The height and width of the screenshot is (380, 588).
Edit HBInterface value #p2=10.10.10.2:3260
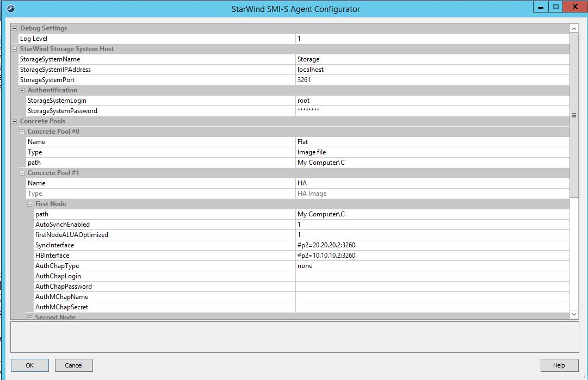[432, 256]
